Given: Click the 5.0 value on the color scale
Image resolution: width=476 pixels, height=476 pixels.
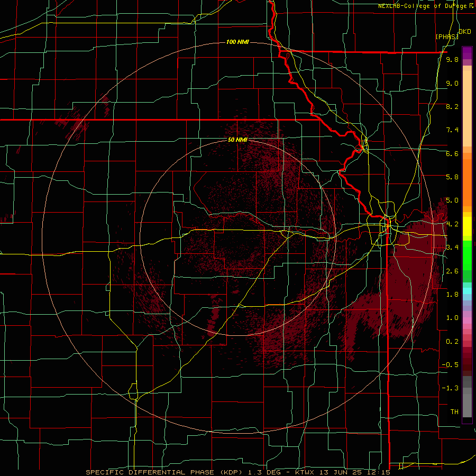Looking at the screenshot, I should tap(452, 200).
